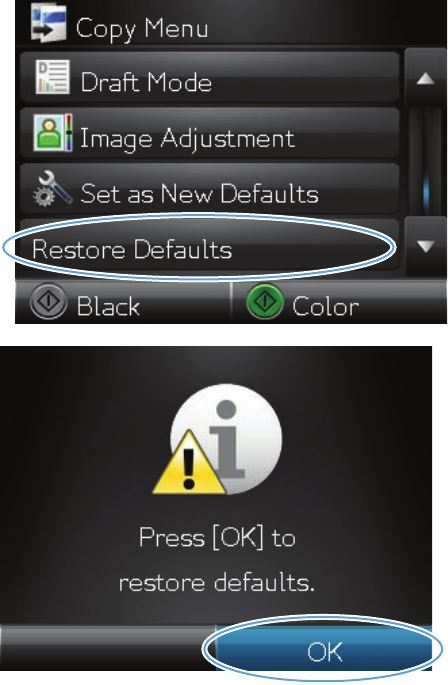Viewport: 448px width, 685px height.
Task: Click the scroll down arrow button
Action: [425, 246]
